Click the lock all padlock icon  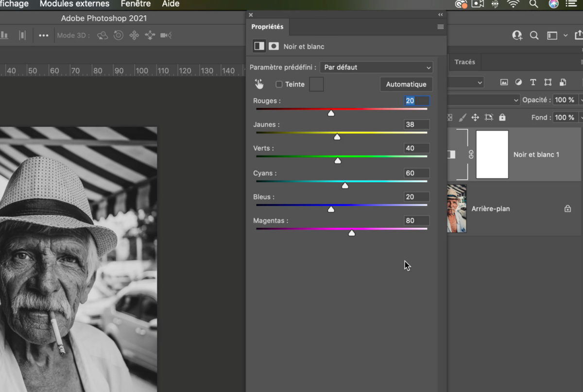click(502, 117)
